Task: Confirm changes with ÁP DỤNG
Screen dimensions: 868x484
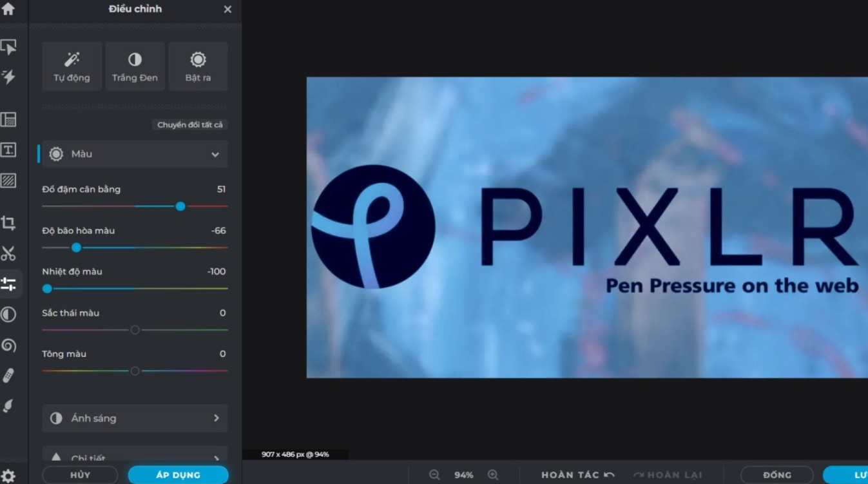Action: point(178,475)
